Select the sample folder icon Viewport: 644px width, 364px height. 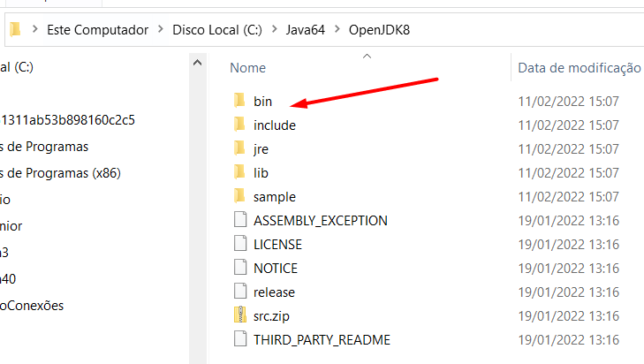[240, 195]
